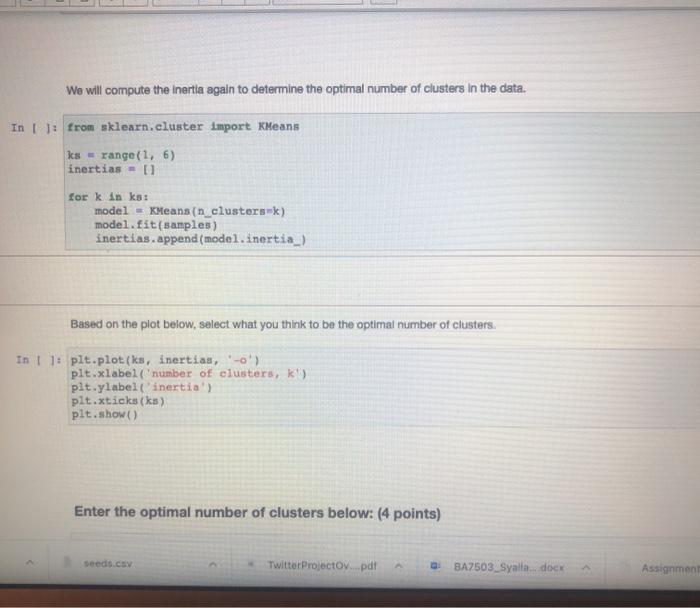The width and height of the screenshot is (700, 608).
Task: Place cursor on 'plt.show()' line
Action: 104,415
